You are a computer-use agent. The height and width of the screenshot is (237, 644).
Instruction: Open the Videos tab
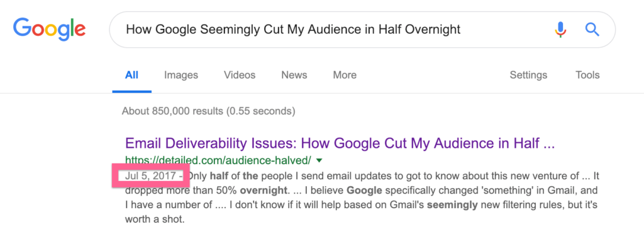tap(240, 75)
